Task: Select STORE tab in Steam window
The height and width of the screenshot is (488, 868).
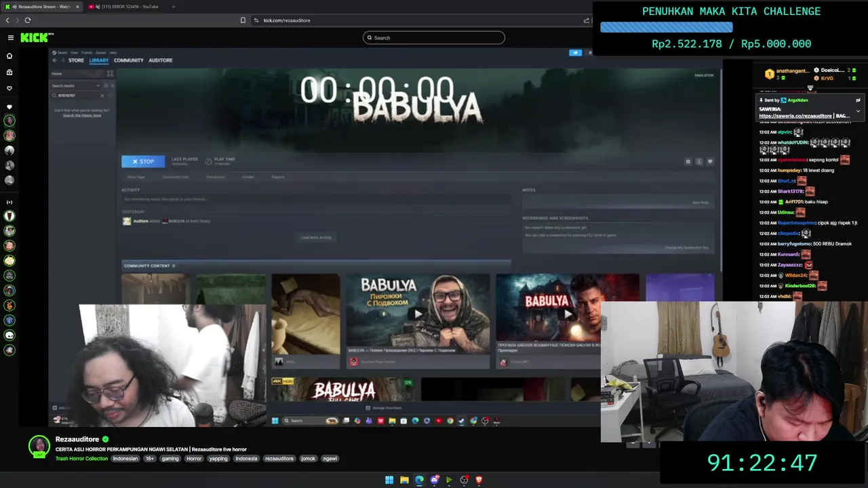Action: coord(76,60)
